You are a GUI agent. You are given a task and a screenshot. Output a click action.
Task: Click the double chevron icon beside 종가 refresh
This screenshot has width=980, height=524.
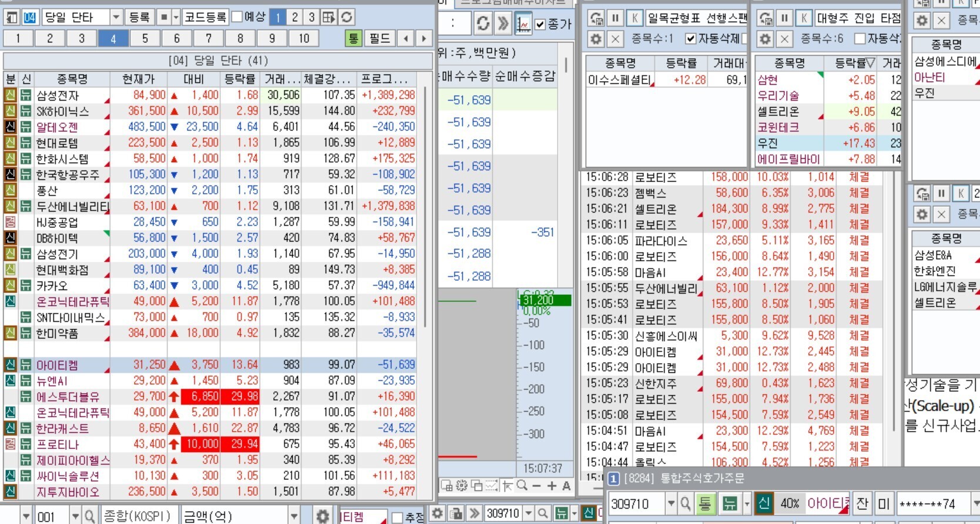click(503, 23)
